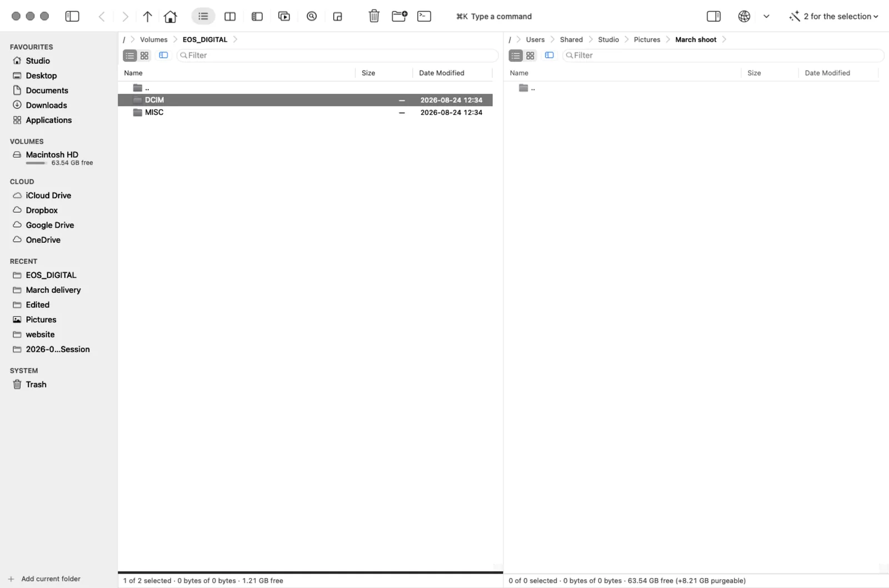Screen dimensions: 889x588
Task: Open Studio in Favourites
Action: click(x=38, y=61)
